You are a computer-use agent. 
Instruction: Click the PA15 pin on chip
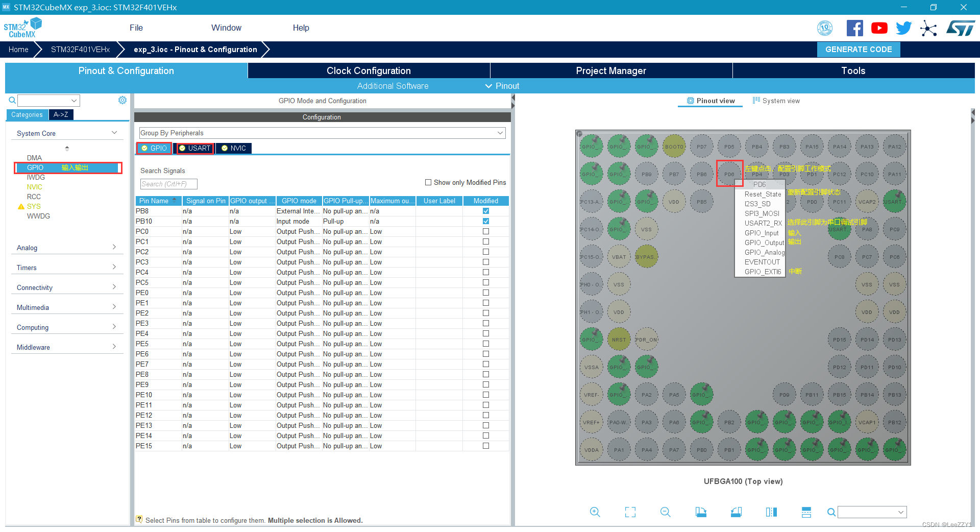pyautogui.click(x=812, y=147)
